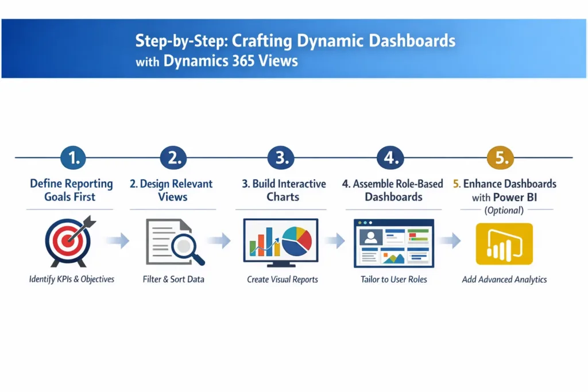Click the blue gradient title banner
The height and width of the screenshot is (392, 588).
[294, 48]
